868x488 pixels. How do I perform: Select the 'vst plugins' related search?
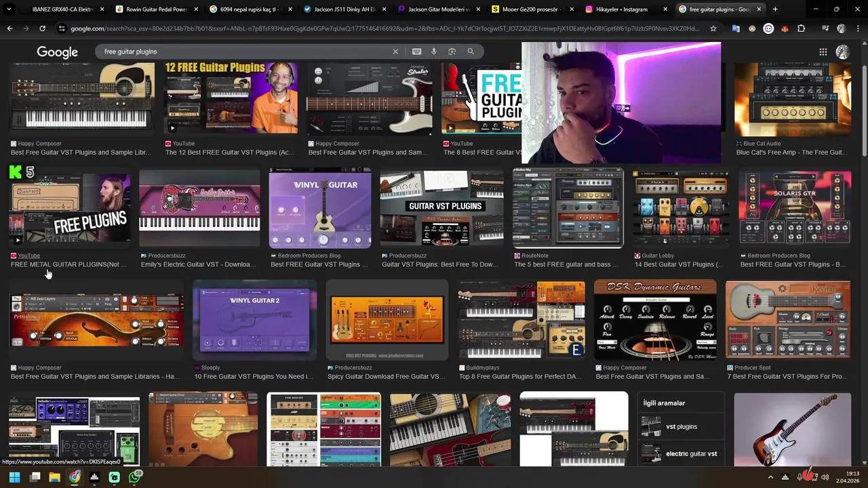click(x=681, y=427)
